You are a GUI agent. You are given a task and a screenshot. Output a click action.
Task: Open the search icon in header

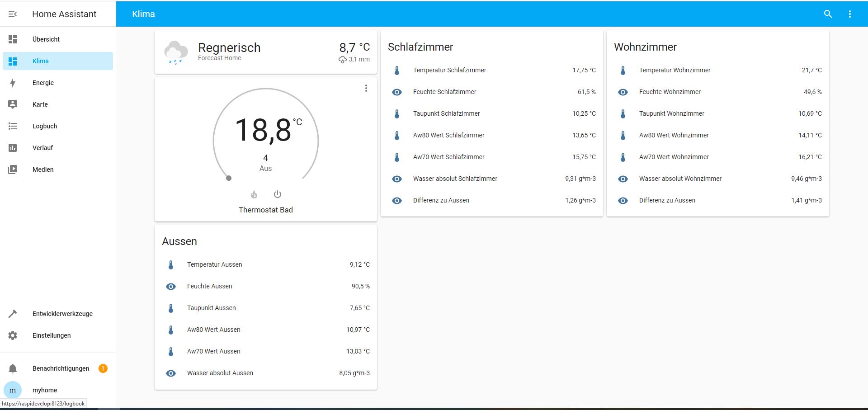click(828, 14)
